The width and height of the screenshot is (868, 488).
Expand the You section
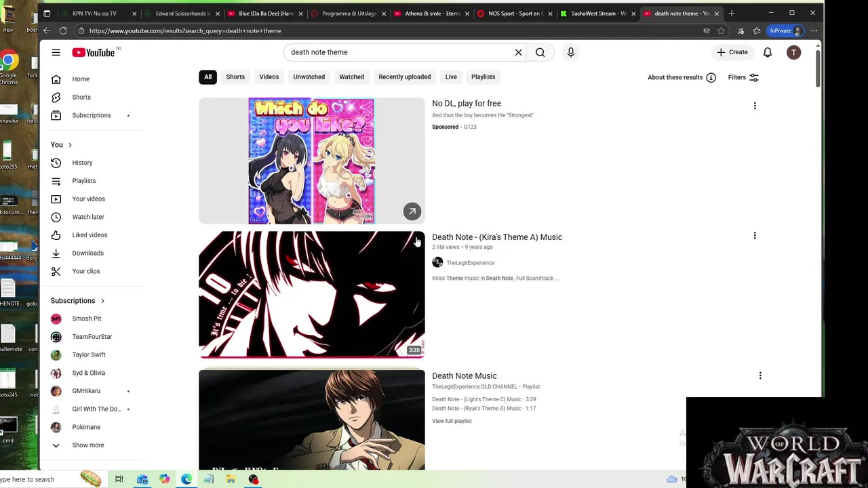click(x=61, y=145)
